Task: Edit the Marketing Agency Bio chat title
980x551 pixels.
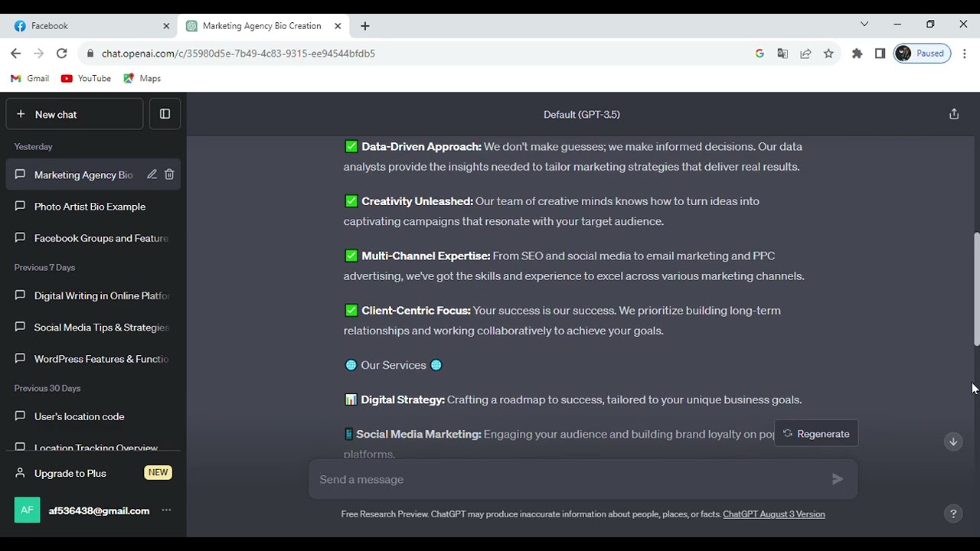Action: [x=152, y=174]
